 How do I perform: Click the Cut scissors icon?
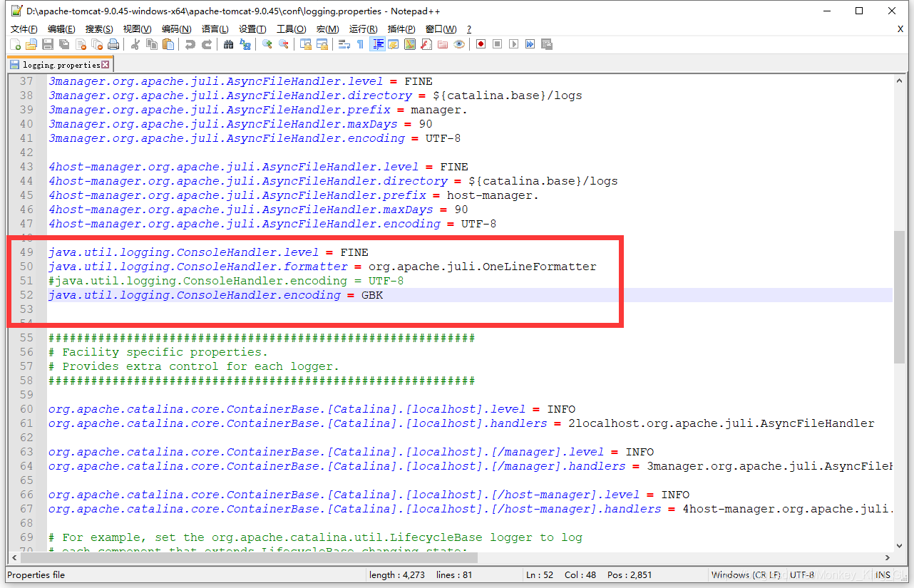135,44
